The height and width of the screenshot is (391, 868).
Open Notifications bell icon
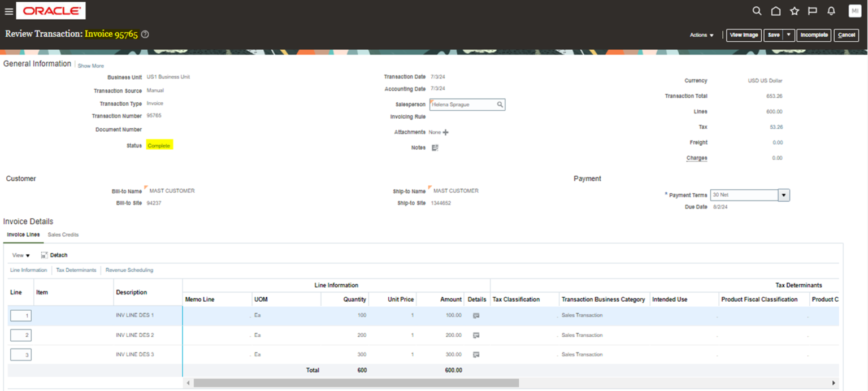[x=830, y=11]
